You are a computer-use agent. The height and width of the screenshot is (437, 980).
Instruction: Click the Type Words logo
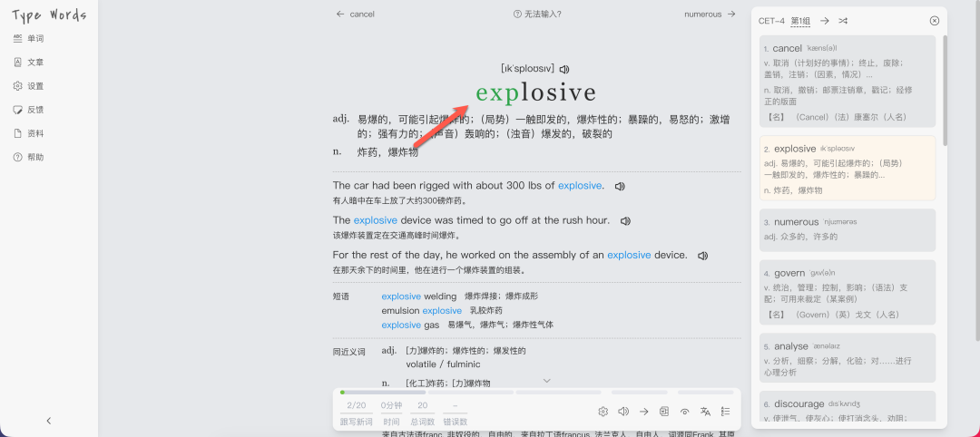pos(49,15)
